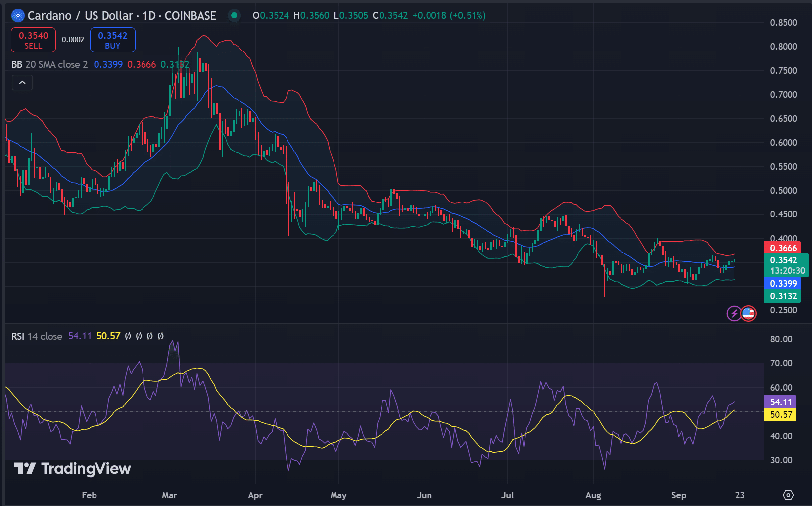Click the current price label 0.3542 on axis
Image resolution: width=812 pixels, height=506 pixels.
point(783,259)
